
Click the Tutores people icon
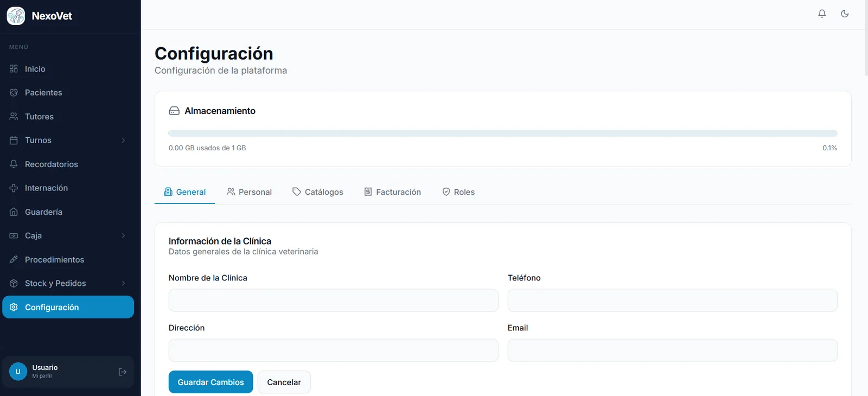coord(14,117)
